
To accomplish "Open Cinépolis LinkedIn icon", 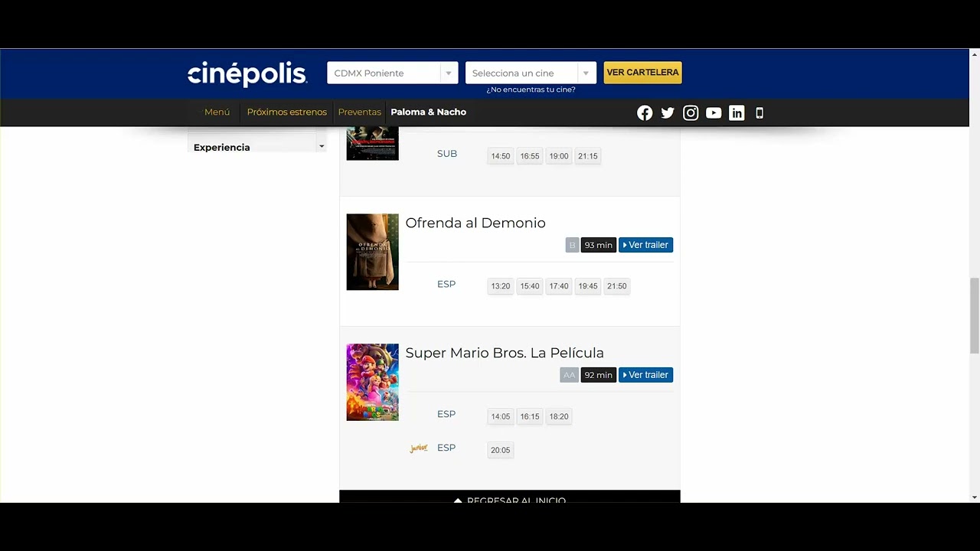I will 737,113.
